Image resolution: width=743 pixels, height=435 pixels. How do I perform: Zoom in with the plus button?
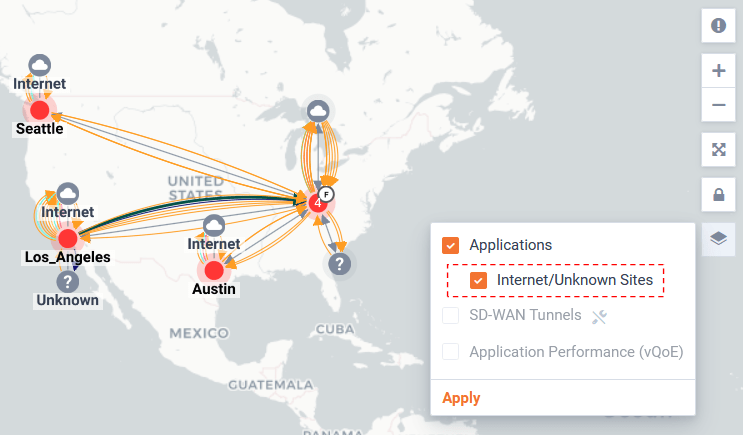click(718, 71)
